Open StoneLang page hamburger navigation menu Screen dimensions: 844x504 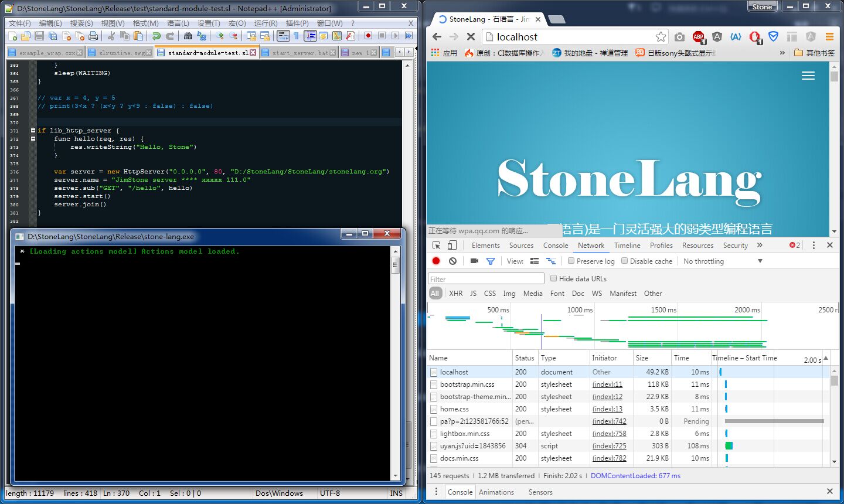point(808,76)
